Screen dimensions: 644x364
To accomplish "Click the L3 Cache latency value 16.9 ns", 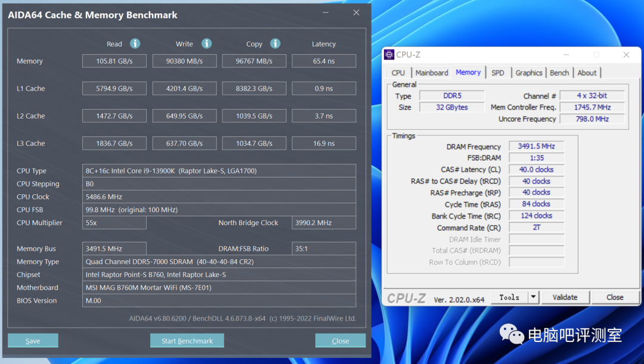I will point(324,144).
